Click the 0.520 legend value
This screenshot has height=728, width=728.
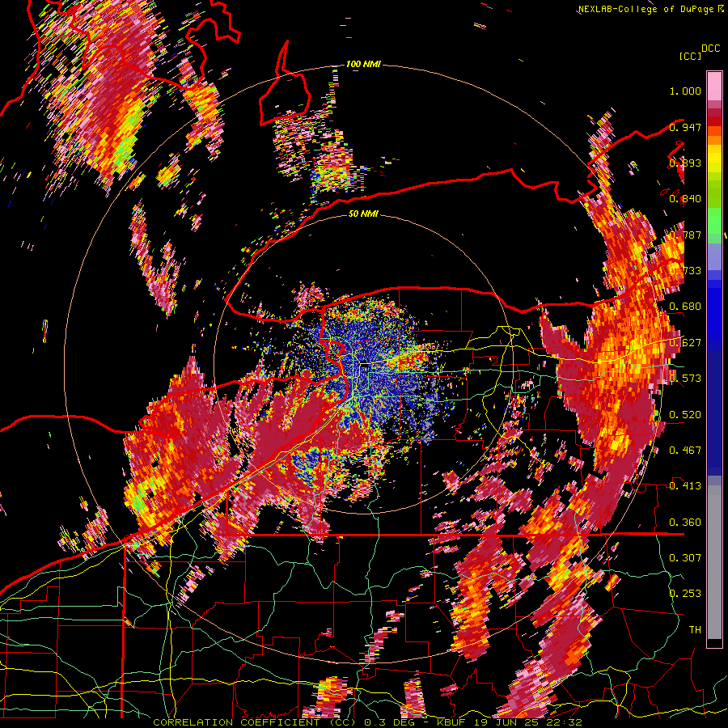[x=685, y=415]
